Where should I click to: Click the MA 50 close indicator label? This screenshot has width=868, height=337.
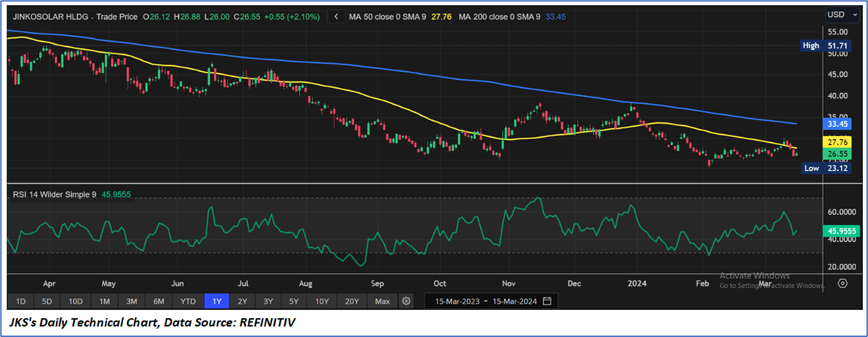389,16
